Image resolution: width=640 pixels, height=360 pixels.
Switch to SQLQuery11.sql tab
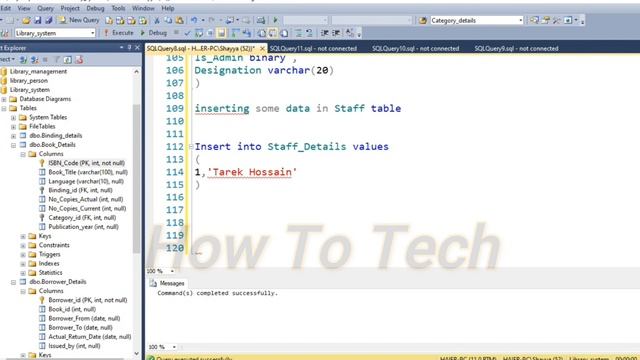[x=313, y=49]
